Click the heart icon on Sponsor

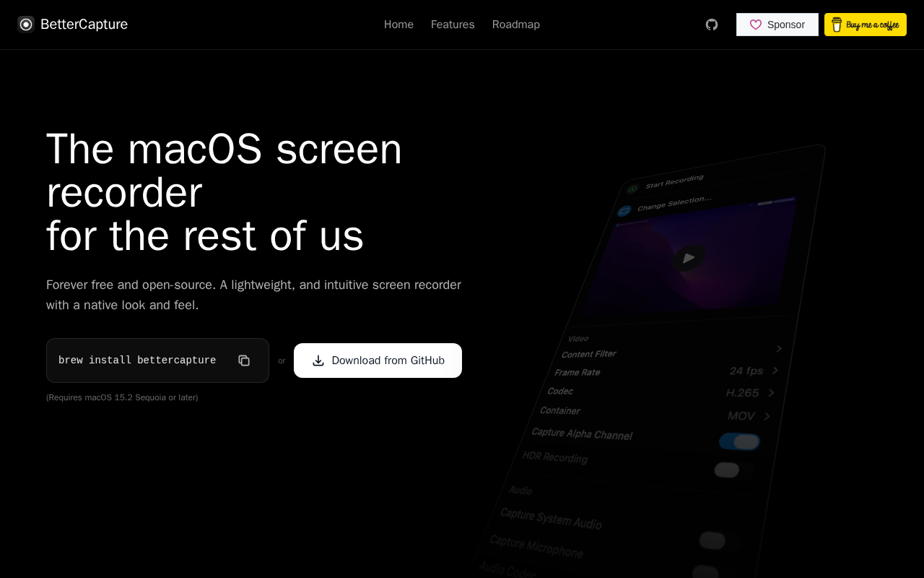(x=756, y=25)
